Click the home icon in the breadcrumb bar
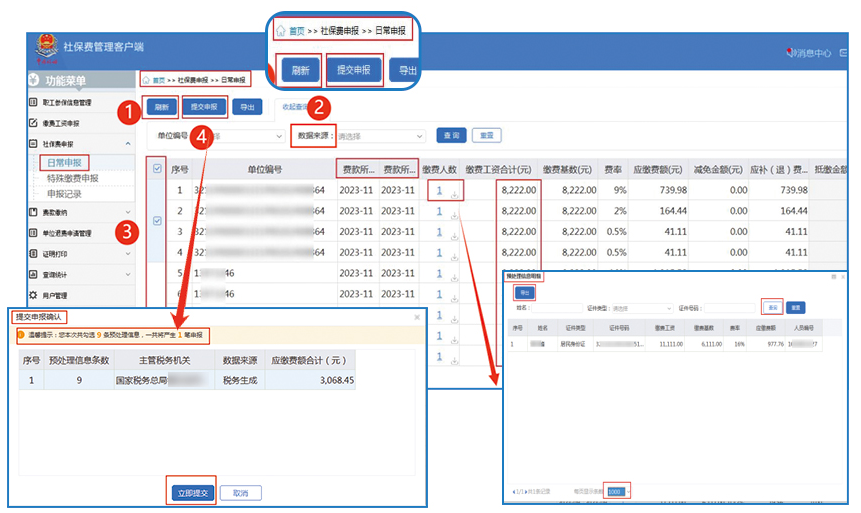Screen dimensions: 861x513 point(147,78)
